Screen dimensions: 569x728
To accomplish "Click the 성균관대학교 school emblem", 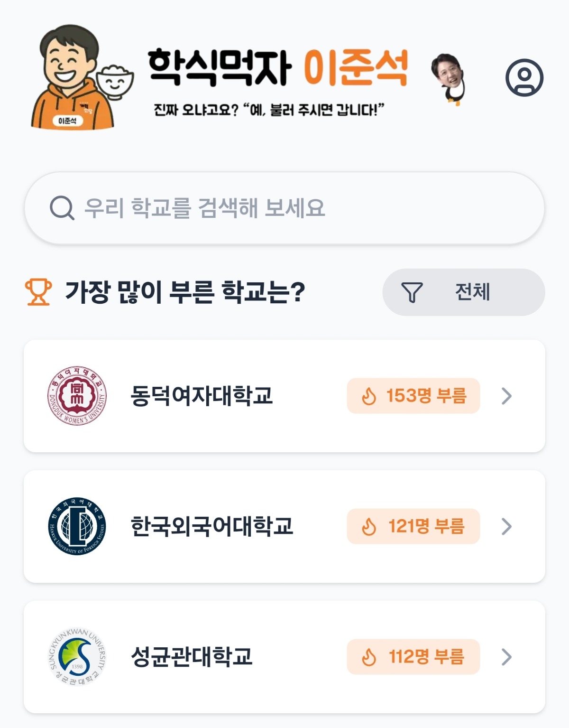I will click(77, 657).
